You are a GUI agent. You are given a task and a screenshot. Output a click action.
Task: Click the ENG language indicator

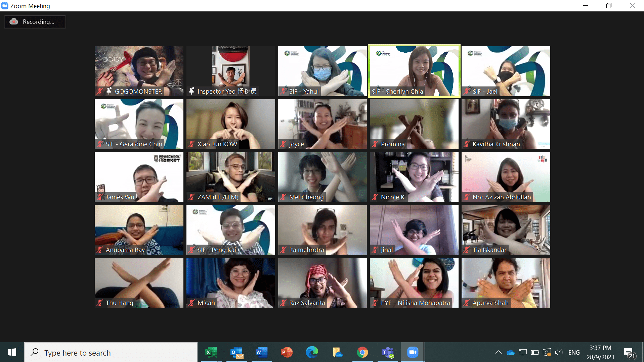pos(574,352)
